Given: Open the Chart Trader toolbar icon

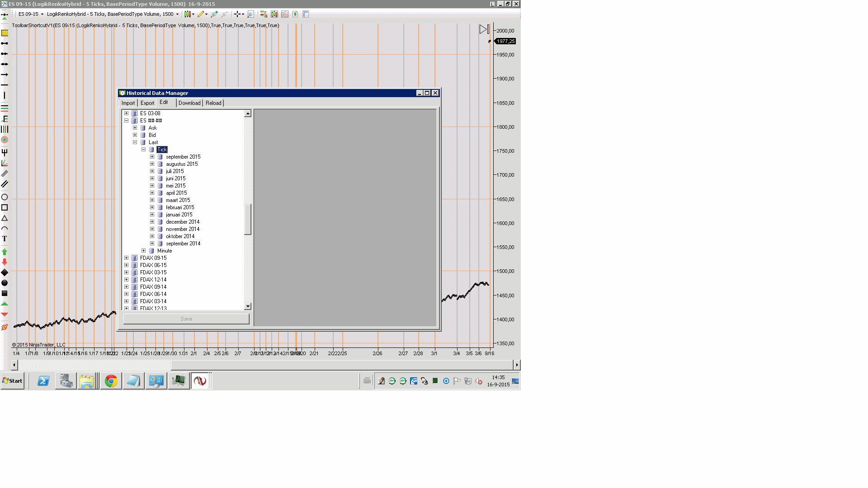Looking at the screenshot, I should click(x=263, y=14).
